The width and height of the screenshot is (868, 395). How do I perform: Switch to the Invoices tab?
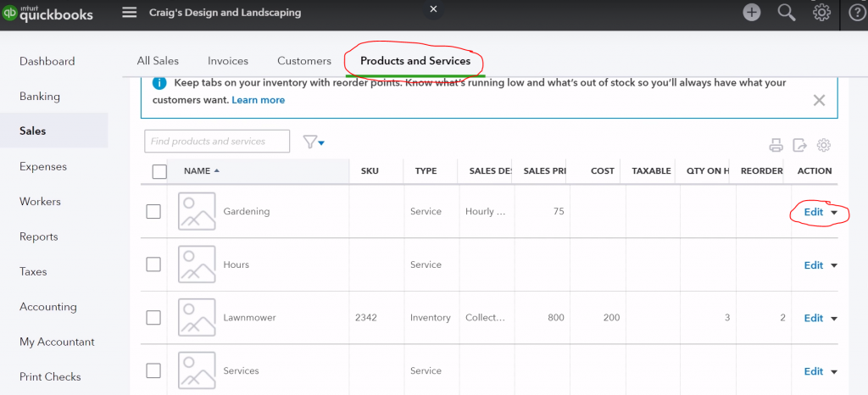(228, 61)
